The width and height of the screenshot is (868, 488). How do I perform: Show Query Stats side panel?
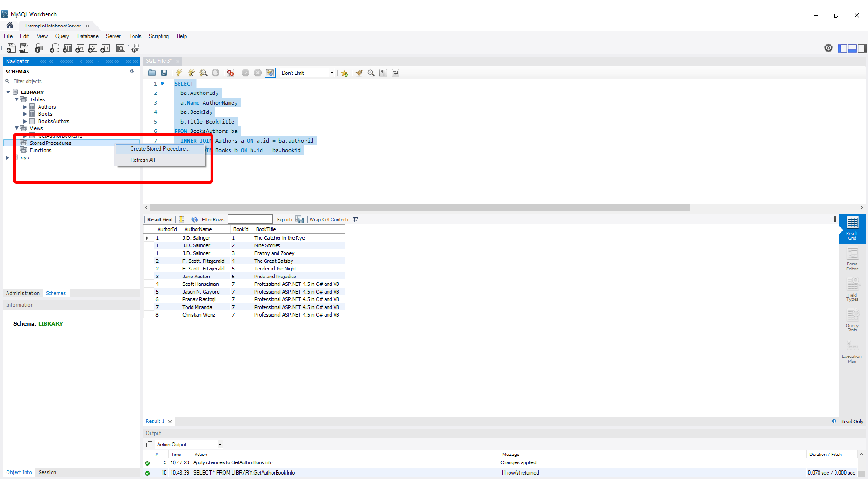pos(852,321)
